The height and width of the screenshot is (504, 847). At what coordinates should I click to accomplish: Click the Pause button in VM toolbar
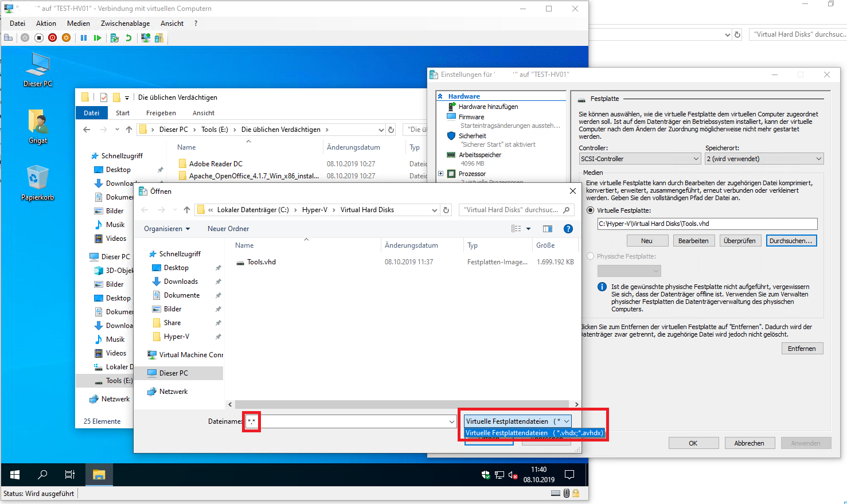(x=84, y=38)
